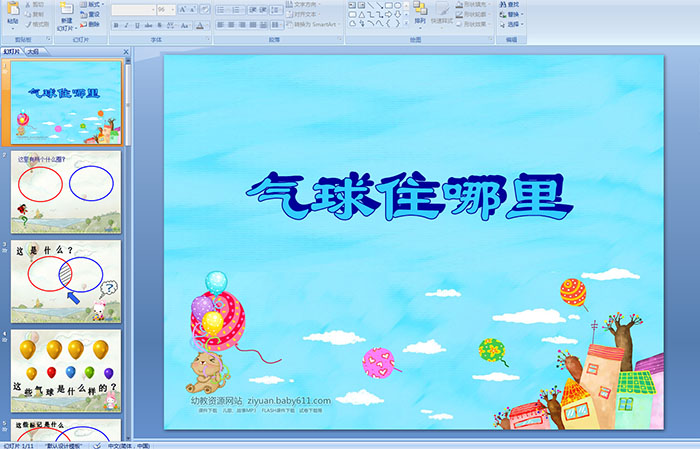The height and width of the screenshot is (449, 700).
Task: Toggle italic text formatting
Action: 124,25
